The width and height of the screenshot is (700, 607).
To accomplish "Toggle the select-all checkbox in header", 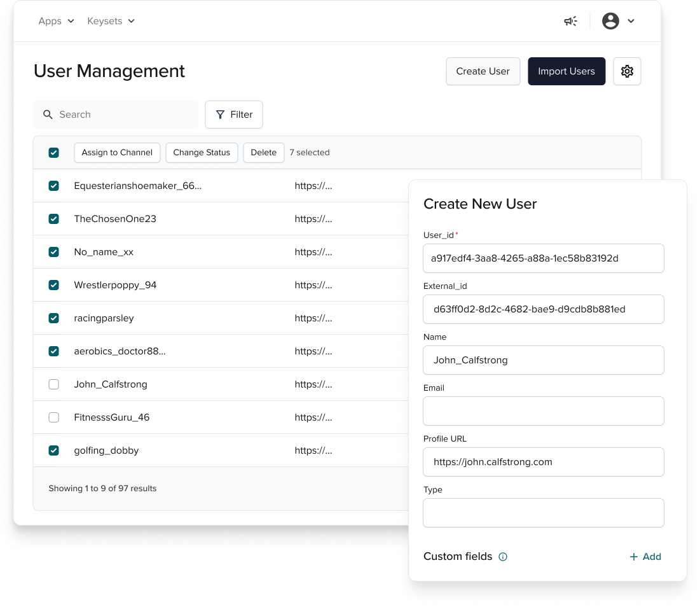I will point(54,153).
